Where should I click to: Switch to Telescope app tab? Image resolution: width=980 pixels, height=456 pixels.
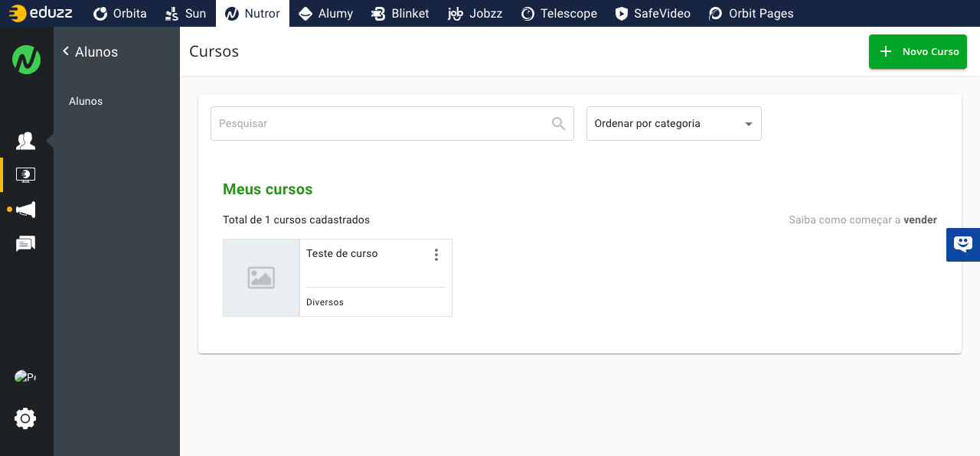tap(559, 13)
